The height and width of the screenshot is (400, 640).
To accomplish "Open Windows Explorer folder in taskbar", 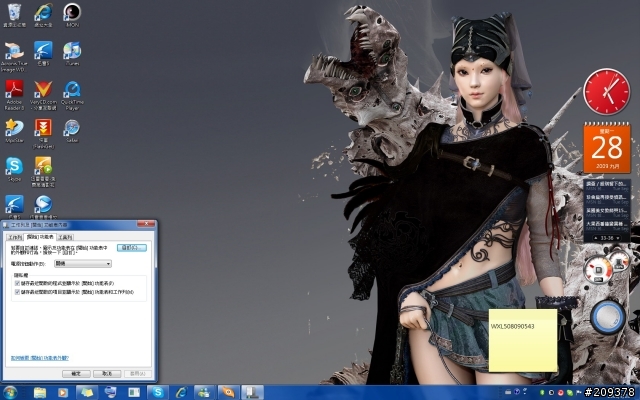I will 40,393.
